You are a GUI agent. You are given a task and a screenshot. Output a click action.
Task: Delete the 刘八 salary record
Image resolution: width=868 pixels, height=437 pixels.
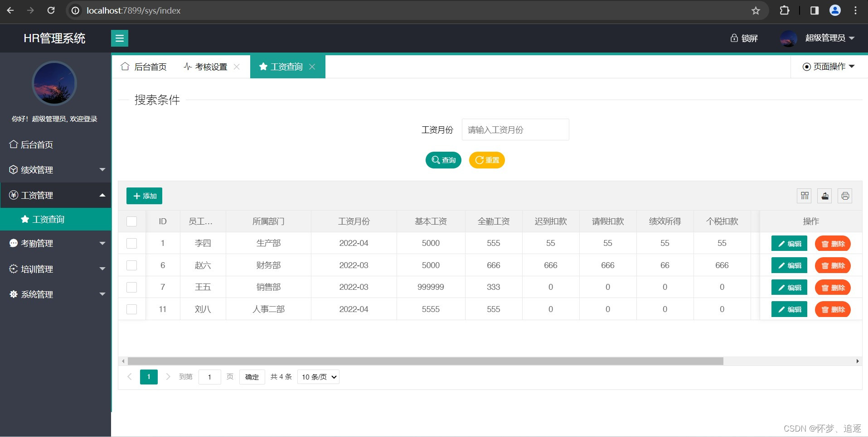tap(833, 309)
